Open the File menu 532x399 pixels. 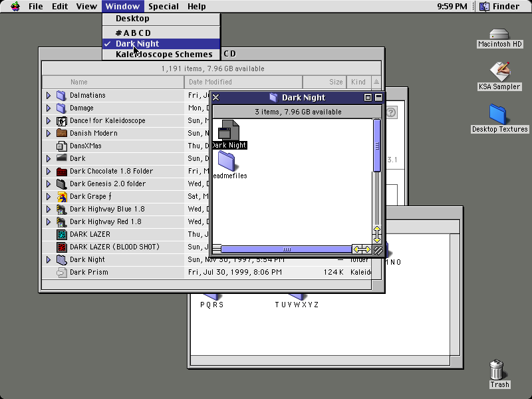(x=36, y=7)
